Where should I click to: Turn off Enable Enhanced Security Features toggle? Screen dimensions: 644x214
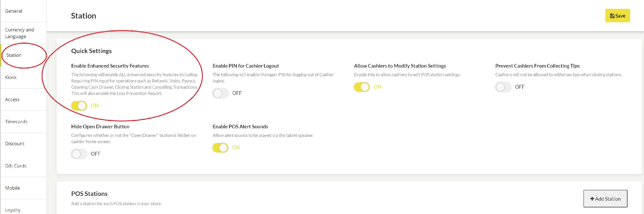click(x=79, y=105)
